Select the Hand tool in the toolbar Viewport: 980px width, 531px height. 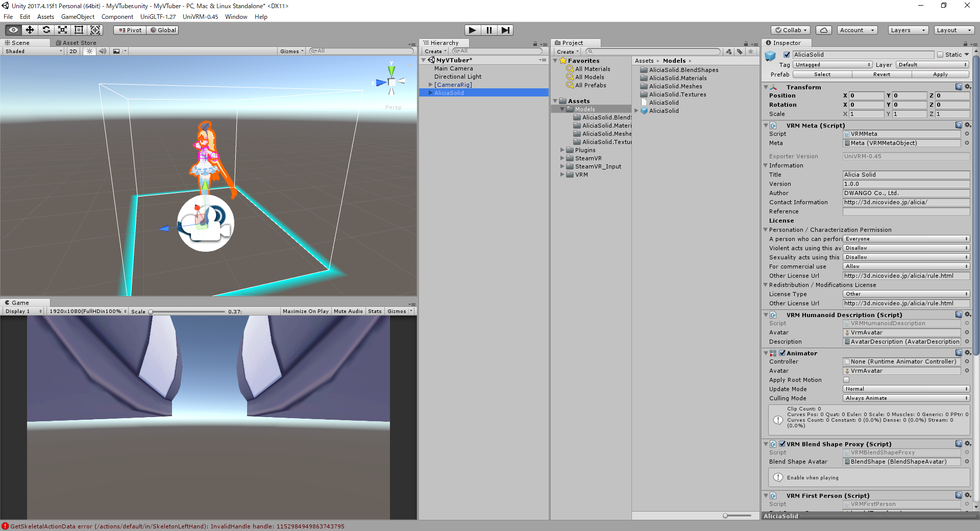click(x=13, y=30)
